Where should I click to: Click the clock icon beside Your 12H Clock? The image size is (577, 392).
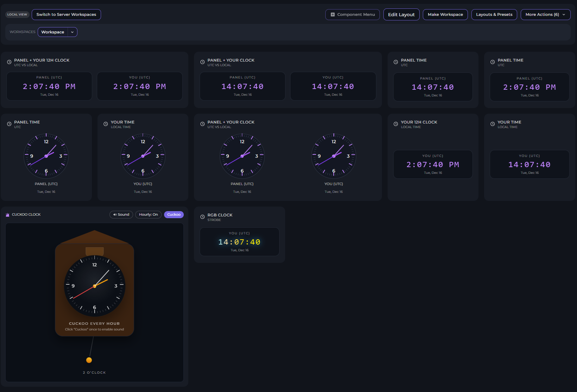(x=396, y=124)
